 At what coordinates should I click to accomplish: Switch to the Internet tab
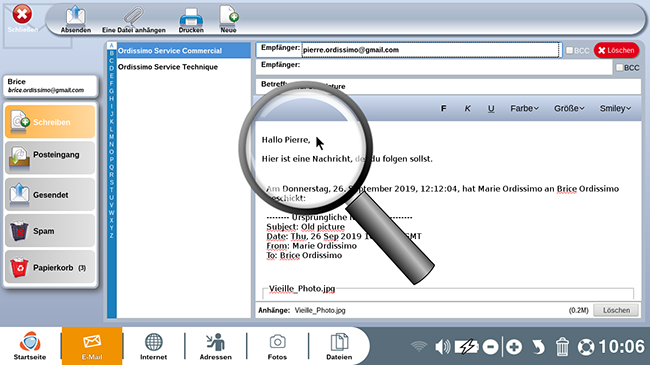tap(153, 346)
